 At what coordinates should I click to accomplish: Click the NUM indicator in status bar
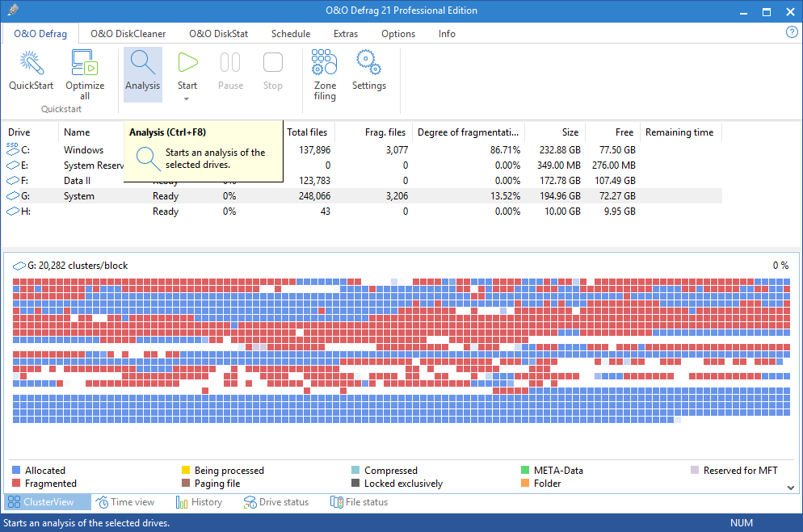(x=741, y=523)
